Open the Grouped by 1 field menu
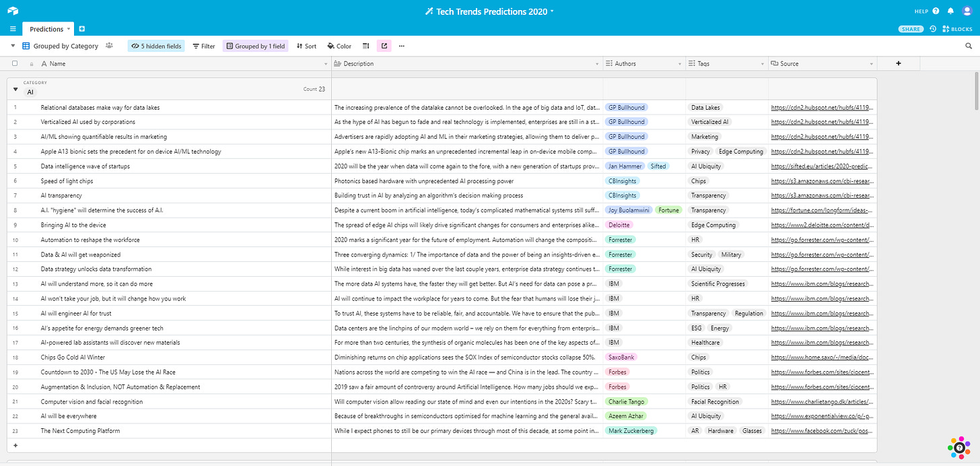Viewport: 980px width, 466px height. pos(256,46)
